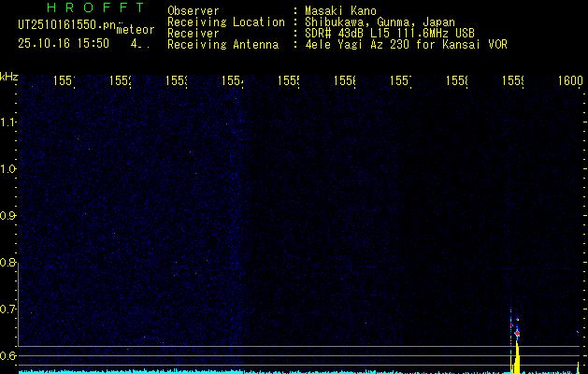Select observer name Masaki Kano
The width and height of the screenshot is (588, 374).
click(340, 11)
